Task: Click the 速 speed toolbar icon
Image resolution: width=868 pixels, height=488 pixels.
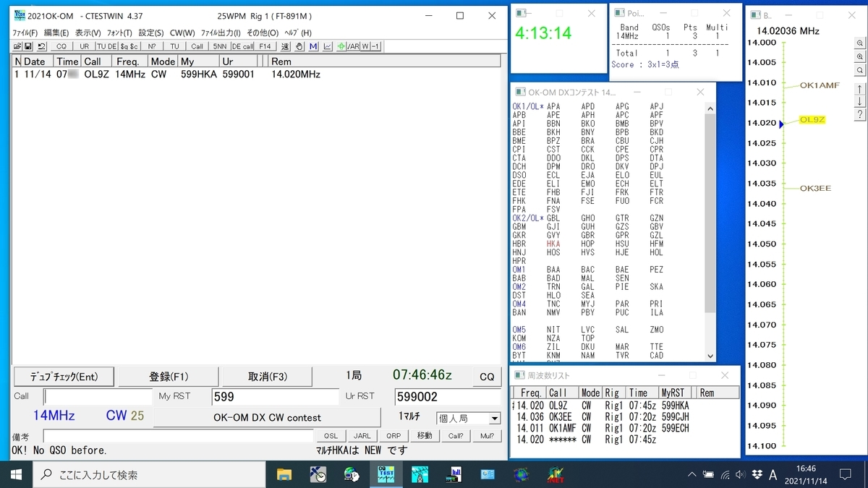Action: 285,46
